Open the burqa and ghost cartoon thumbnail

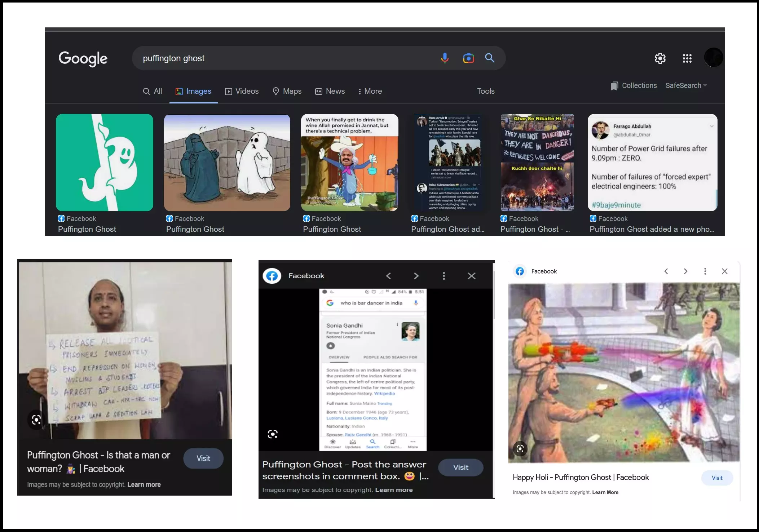pos(227,163)
